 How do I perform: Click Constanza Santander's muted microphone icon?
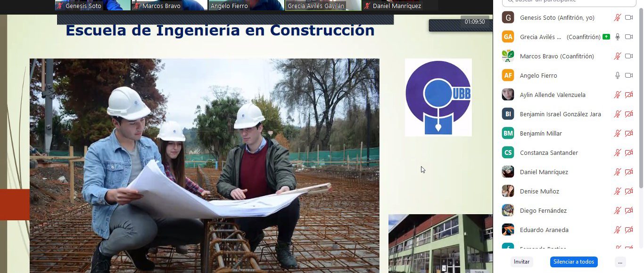tap(617, 153)
